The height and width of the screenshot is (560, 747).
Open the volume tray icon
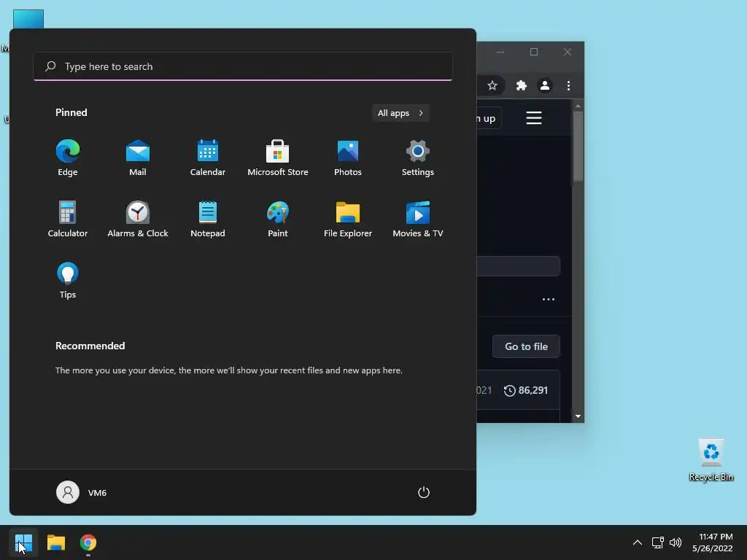point(676,542)
